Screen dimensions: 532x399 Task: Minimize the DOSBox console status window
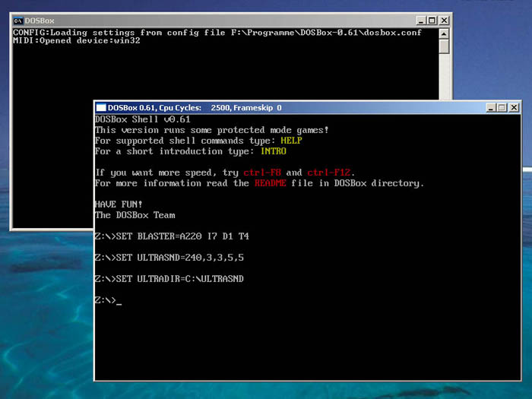click(x=421, y=21)
